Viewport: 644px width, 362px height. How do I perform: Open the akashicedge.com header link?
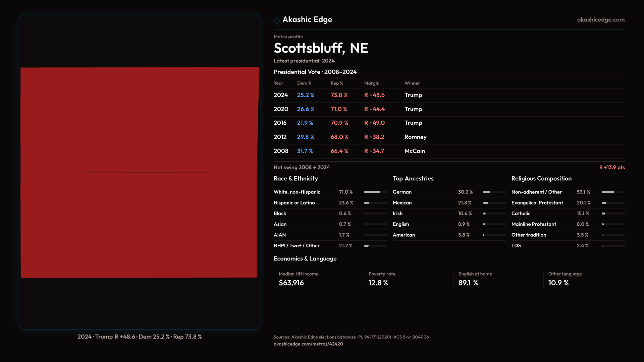(x=600, y=20)
